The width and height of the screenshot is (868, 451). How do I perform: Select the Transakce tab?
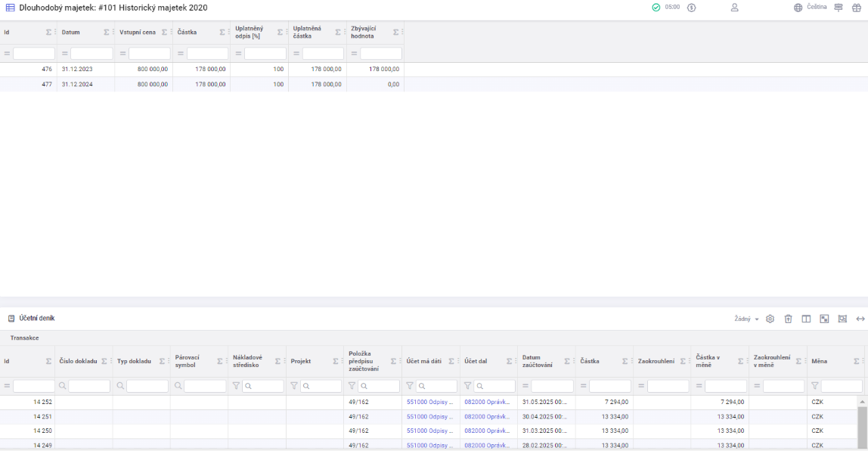tap(24, 338)
